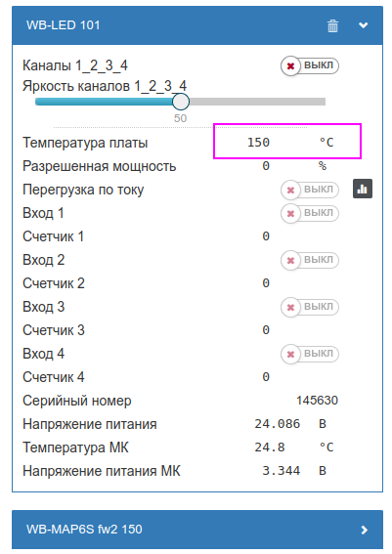The width and height of the screenshot is (392, 554).
Task: Open history chart icon beside Перегрузка по току
Action: click(363, 189)
